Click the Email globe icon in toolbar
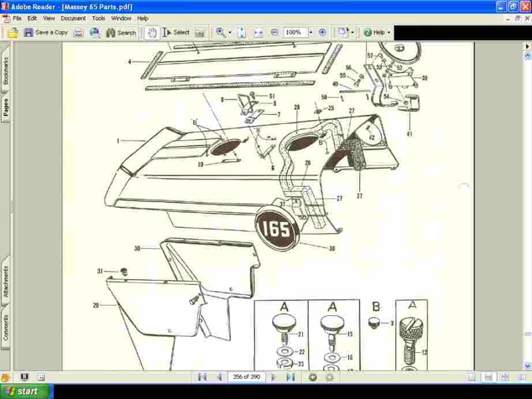The image size is (532, 399). tap(95, 33)
